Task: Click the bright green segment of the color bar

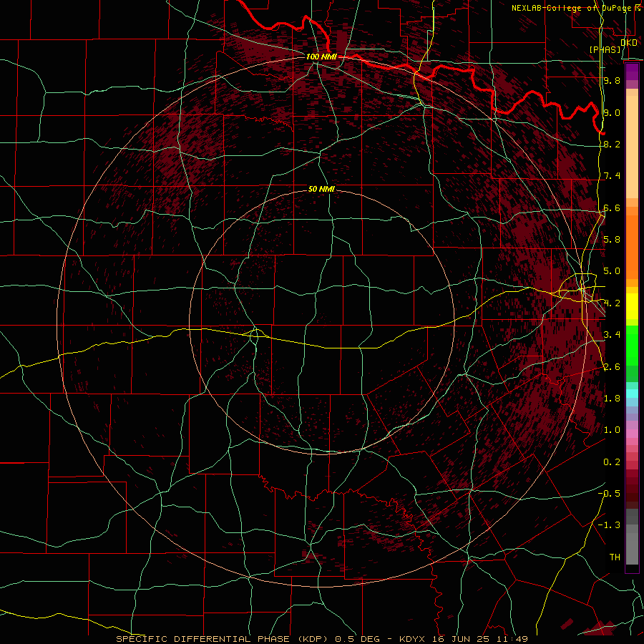Action: point(632,345)
